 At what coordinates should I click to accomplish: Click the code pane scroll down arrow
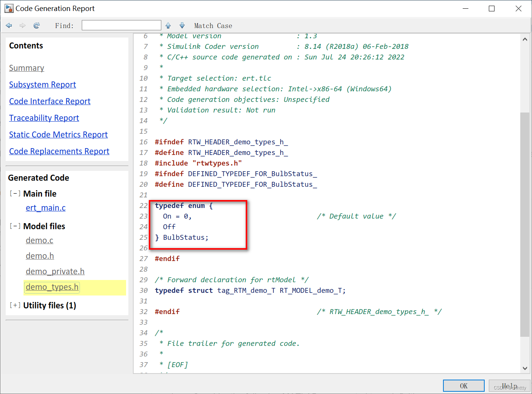[x=525, y=368]
